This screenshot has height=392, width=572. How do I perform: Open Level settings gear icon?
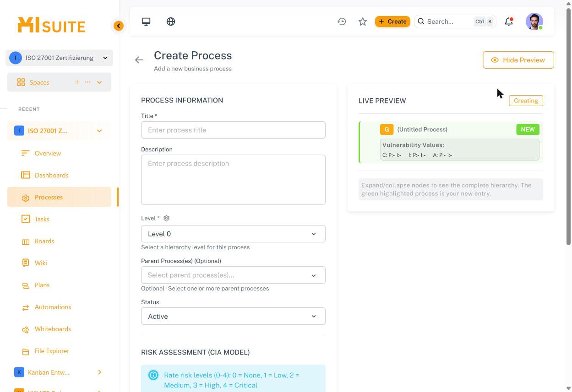point(167,218)
